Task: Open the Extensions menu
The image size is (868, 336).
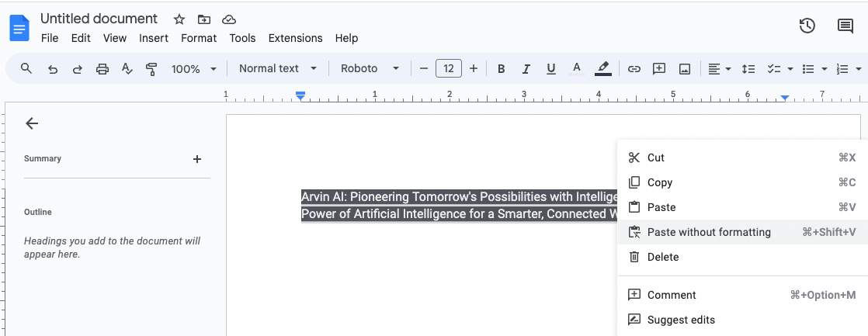Action: click(295, 38)
